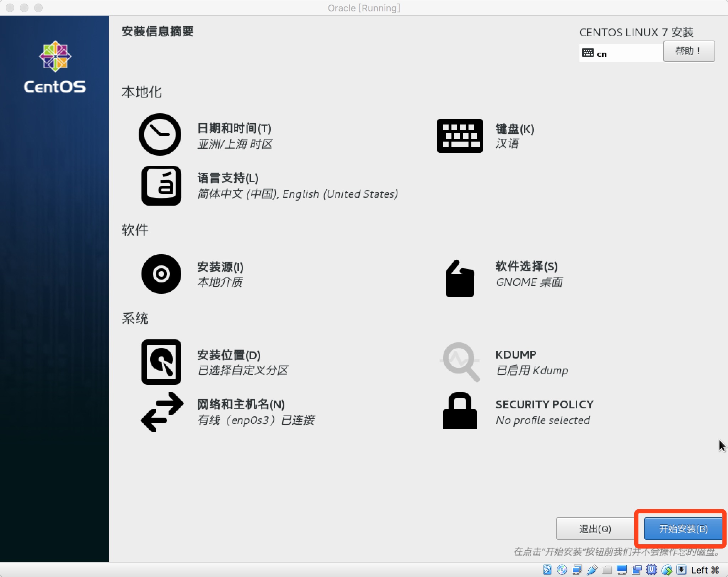This screenshot has width=728, height=577.
Task: Open 网络和主机名(N) settings label
Action: click(x=241, y=404)
